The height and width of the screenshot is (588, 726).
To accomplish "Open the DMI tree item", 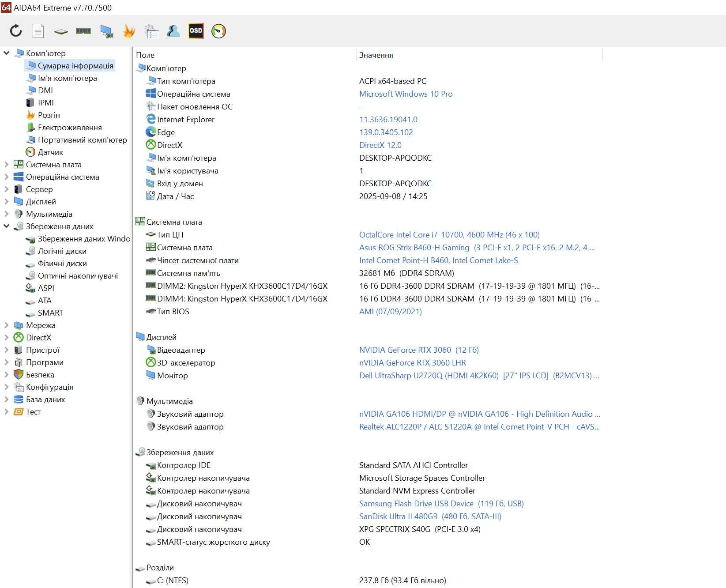I will pyautogui.click(x=45, y=90).
